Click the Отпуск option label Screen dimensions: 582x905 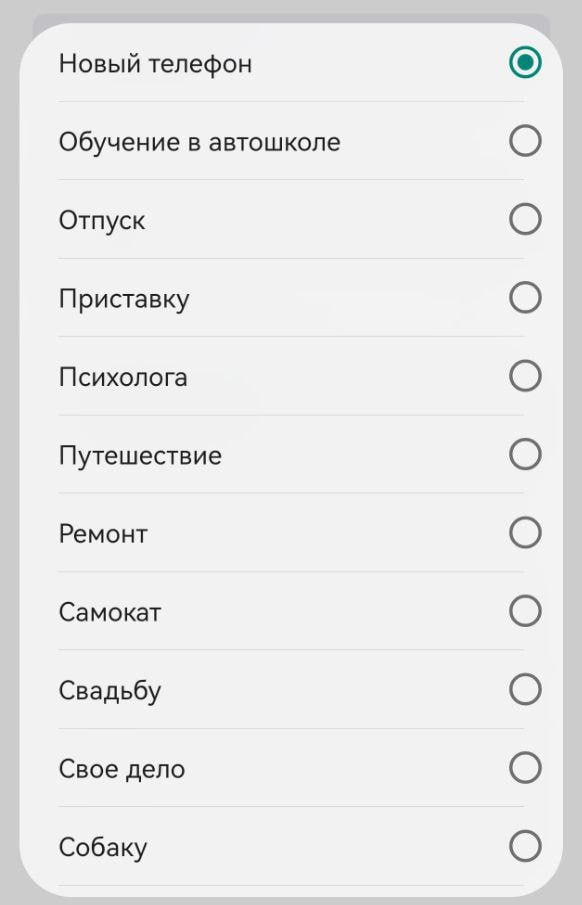pos(103,220)
